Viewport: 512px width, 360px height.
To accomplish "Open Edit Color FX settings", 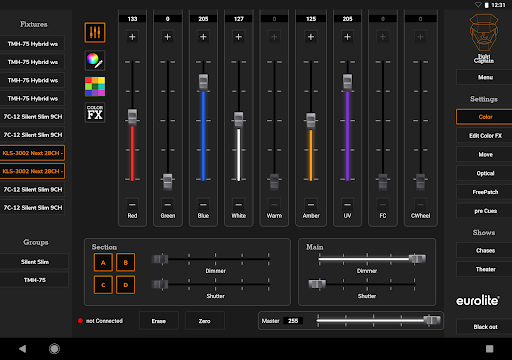I will pos(485,136).
